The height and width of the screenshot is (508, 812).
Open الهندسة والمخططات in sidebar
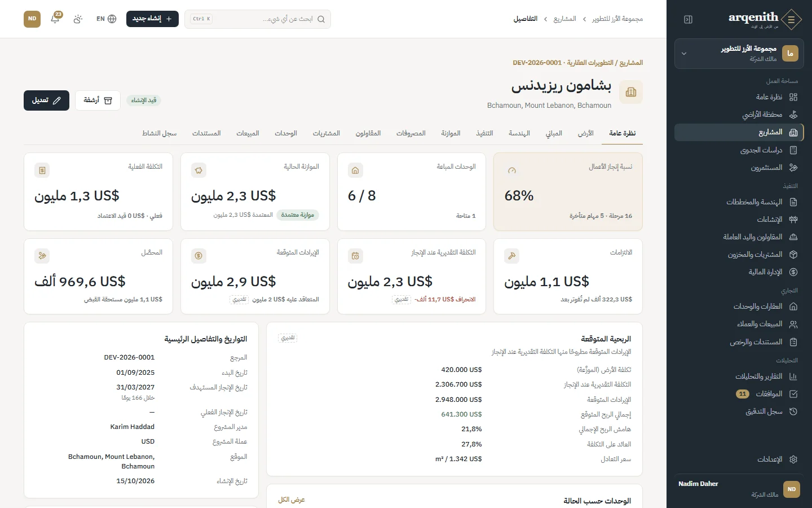(739, 202)
